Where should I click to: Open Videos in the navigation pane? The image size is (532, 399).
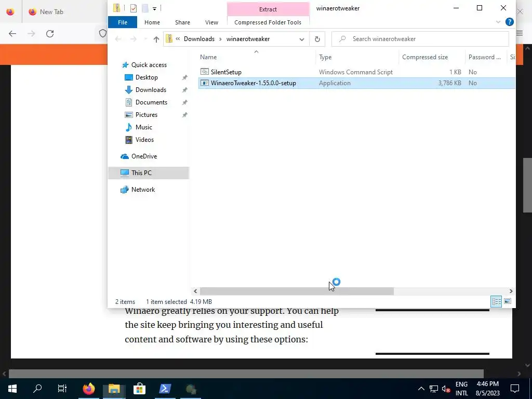tap(144, 140)
